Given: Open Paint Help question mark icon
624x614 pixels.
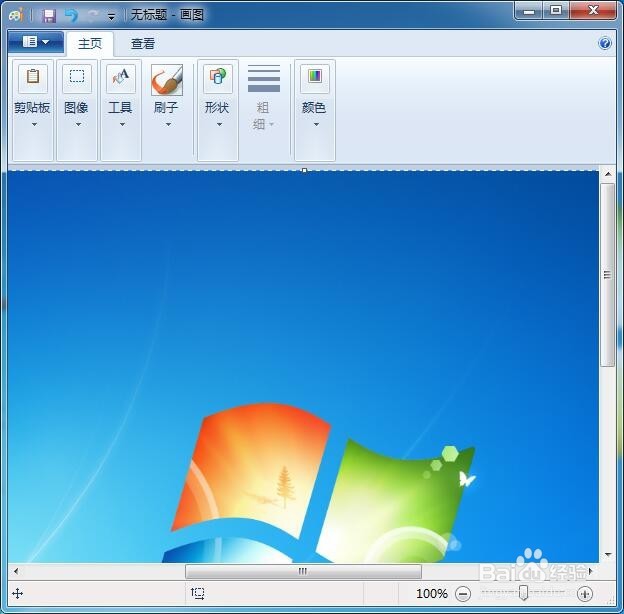Looking at the screenshot, I should coord(605,43).
